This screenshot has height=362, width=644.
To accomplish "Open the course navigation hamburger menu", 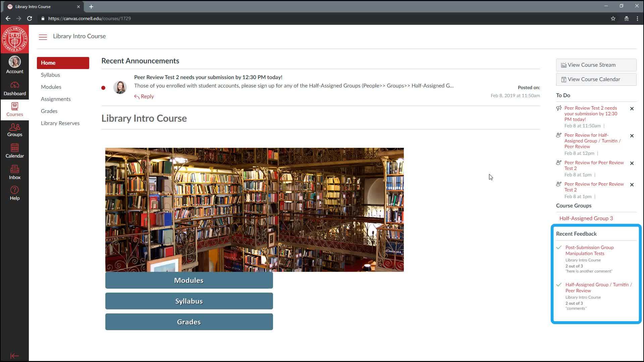I will pos(43,37).
